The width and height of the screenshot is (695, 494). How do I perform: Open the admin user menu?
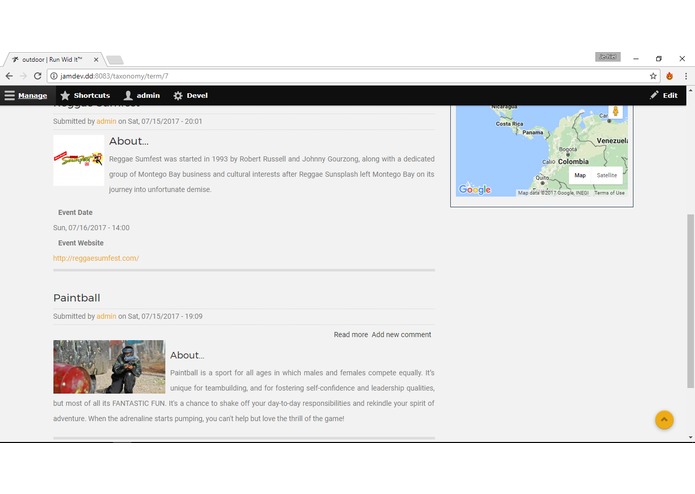pyautogui.click(x=142, y=95)
